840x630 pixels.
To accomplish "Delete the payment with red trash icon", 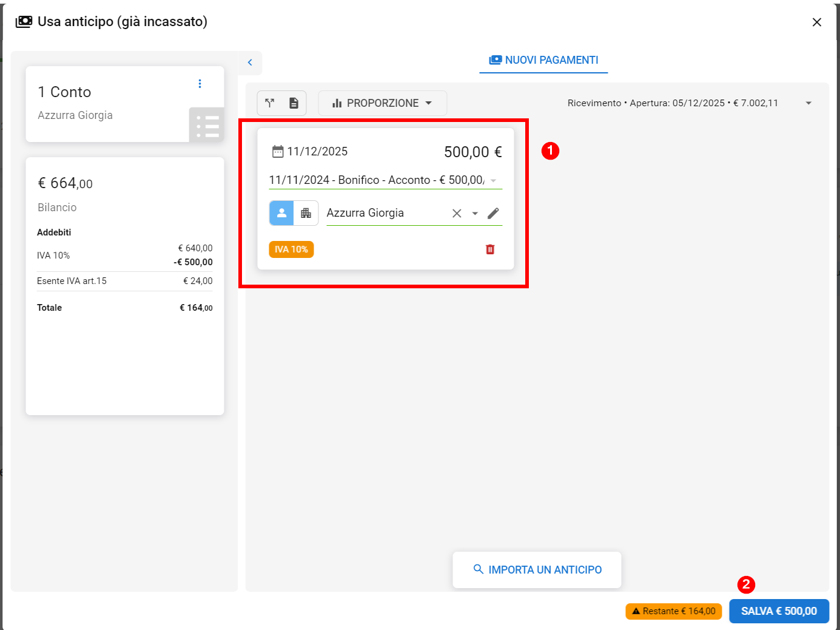I will pyautogui.click(x=490, y=249).
